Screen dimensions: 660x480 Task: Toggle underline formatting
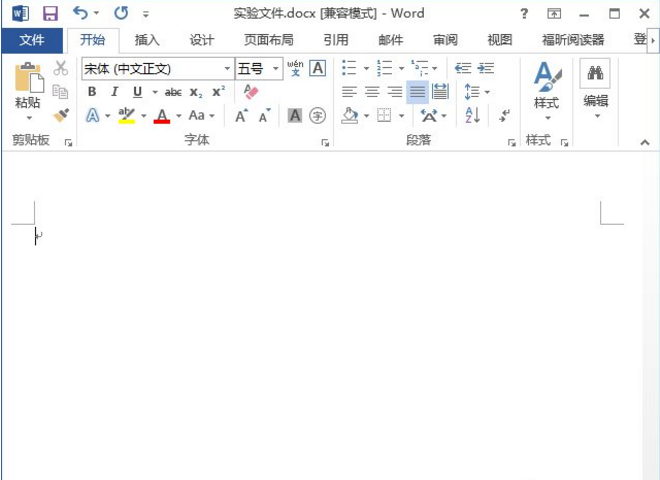tap(137, 92)
